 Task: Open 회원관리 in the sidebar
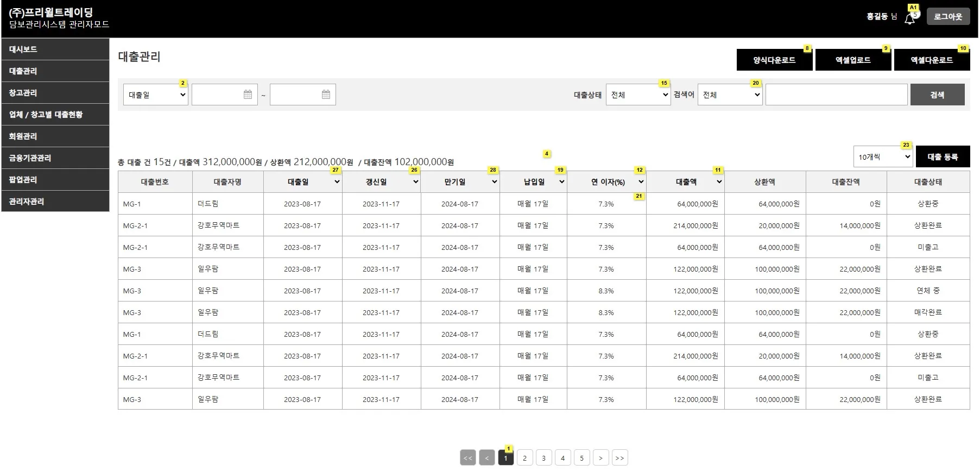click(x=55, y=136)
